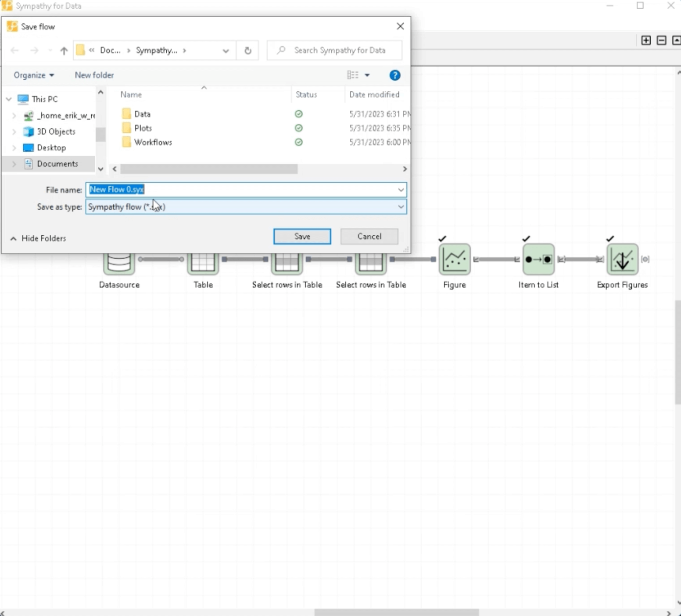
Task: Sort by Status column header
Action: [x=306, y=95]
